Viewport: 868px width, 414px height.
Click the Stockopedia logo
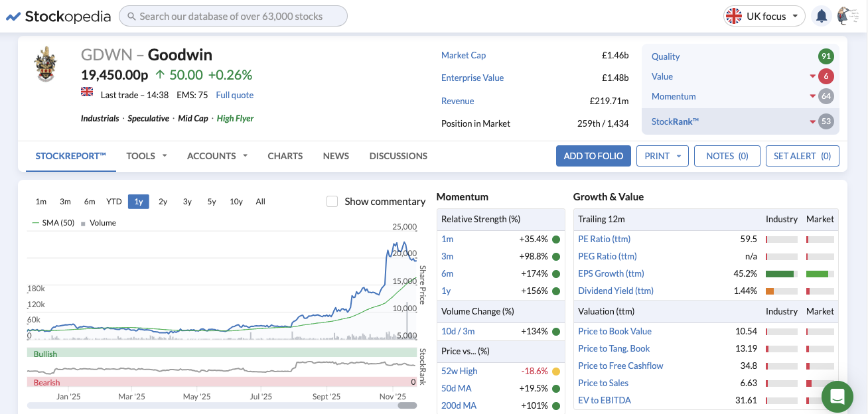click(x=58, y=16)
